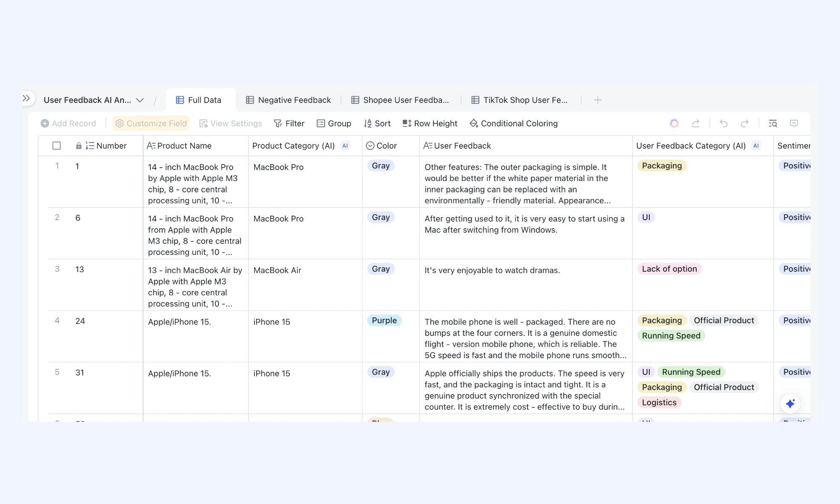Click the Packaging tag in row 31
The image size is (840, 504).
click(662, 387)
